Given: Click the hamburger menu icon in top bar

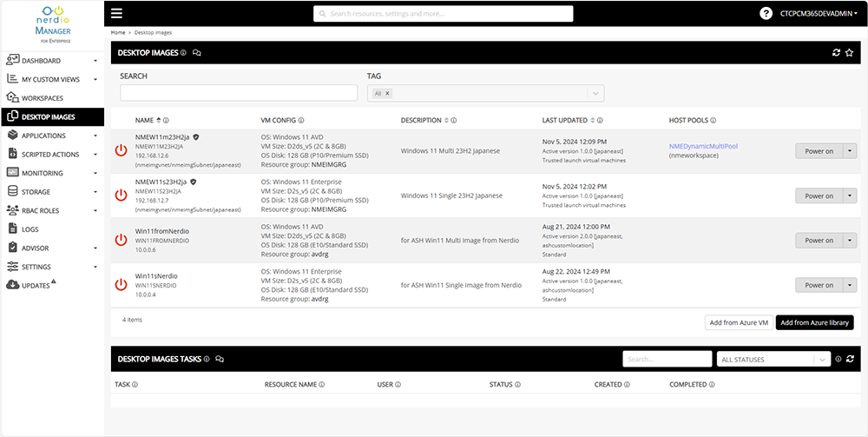Looking at the screenshot, I should pos(116,13).
